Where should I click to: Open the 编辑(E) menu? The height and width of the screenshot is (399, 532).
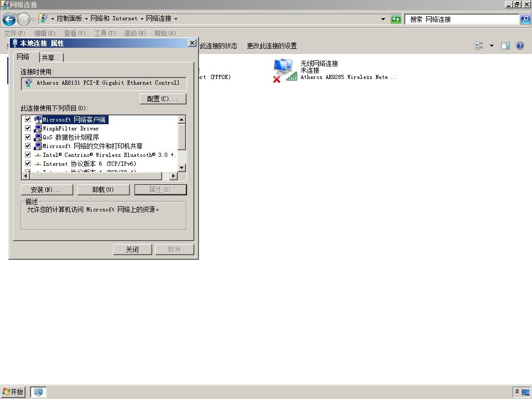coord(45,33)
